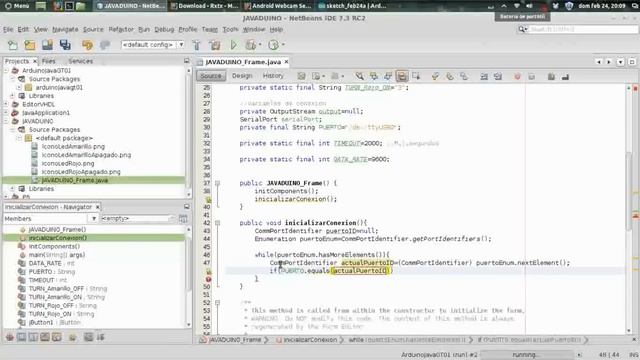Open the Tools menu
640x360 pixels.
(x=230, y=29)
